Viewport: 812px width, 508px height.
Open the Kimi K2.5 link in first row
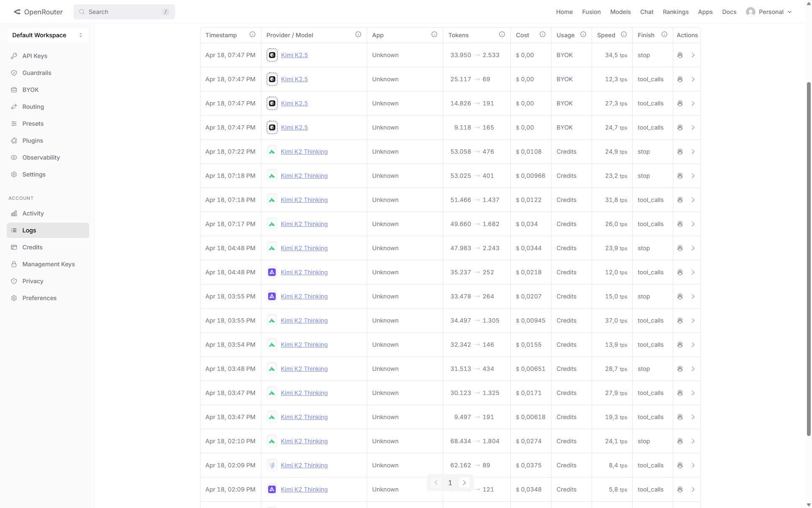click(x=294, y=55)
